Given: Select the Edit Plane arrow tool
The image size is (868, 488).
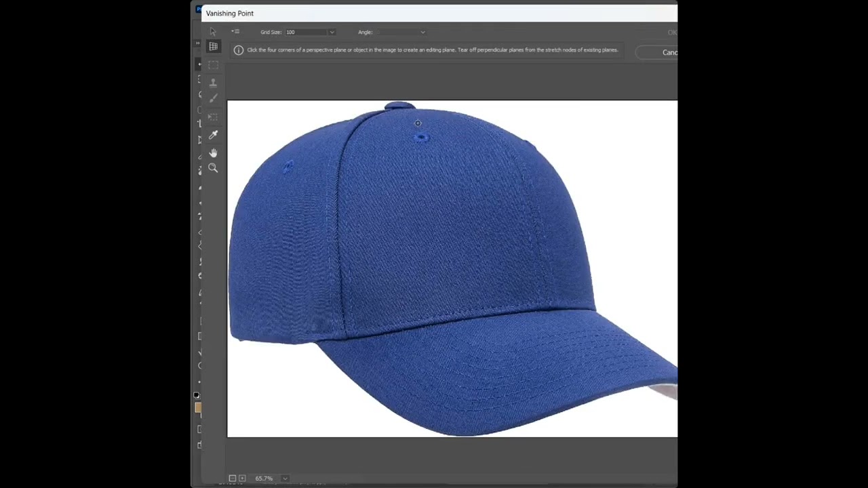Looking at the screenshot, I should pos(213,32).
